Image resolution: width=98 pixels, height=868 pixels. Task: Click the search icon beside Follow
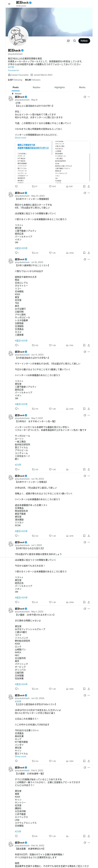click(x=75, y=41)
